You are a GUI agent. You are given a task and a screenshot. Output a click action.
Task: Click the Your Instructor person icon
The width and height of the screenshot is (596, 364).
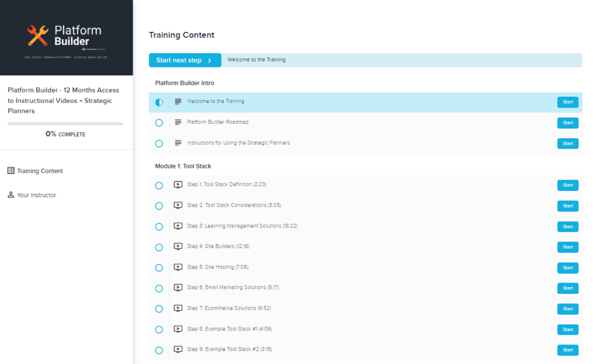[10, 194]
